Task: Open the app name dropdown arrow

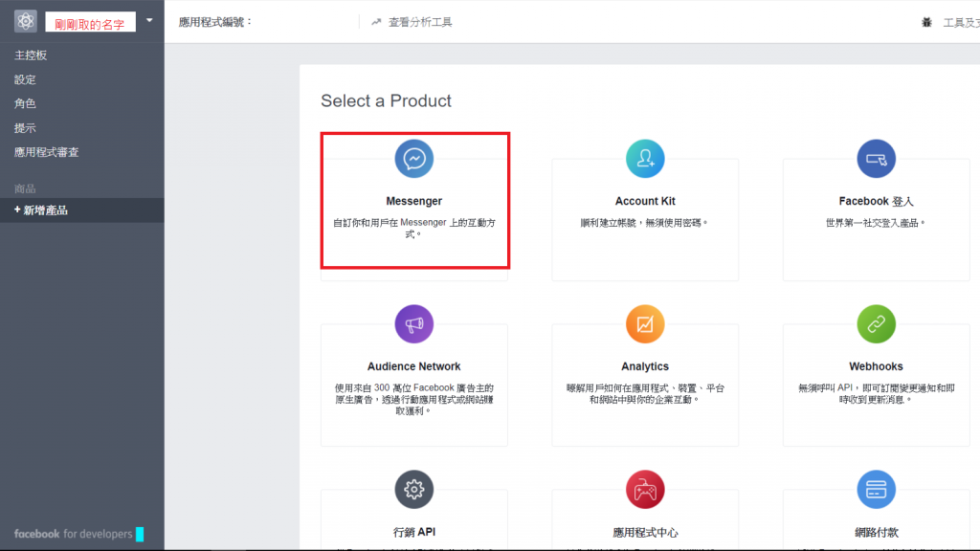Action: (x=149, y=21)
